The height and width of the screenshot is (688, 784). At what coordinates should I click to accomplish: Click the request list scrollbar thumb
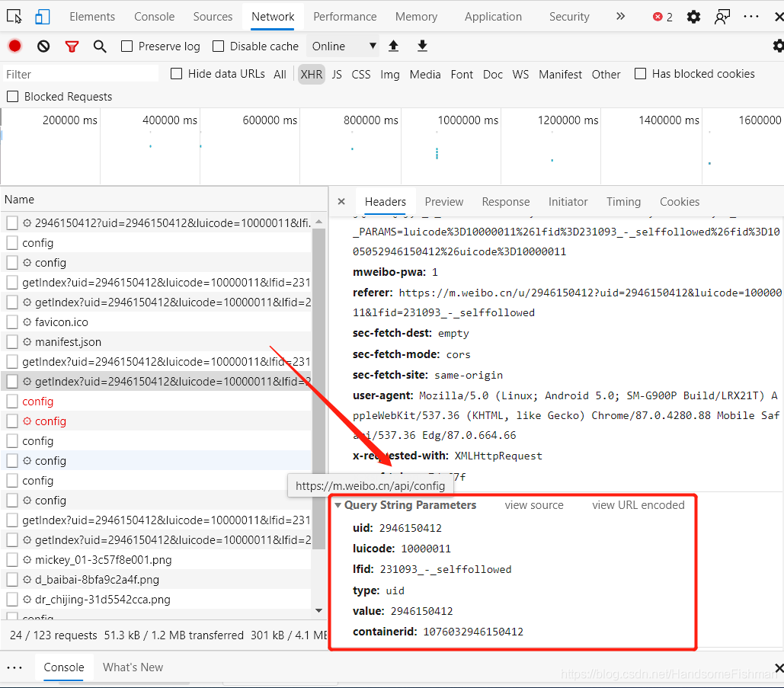[319, 389]
